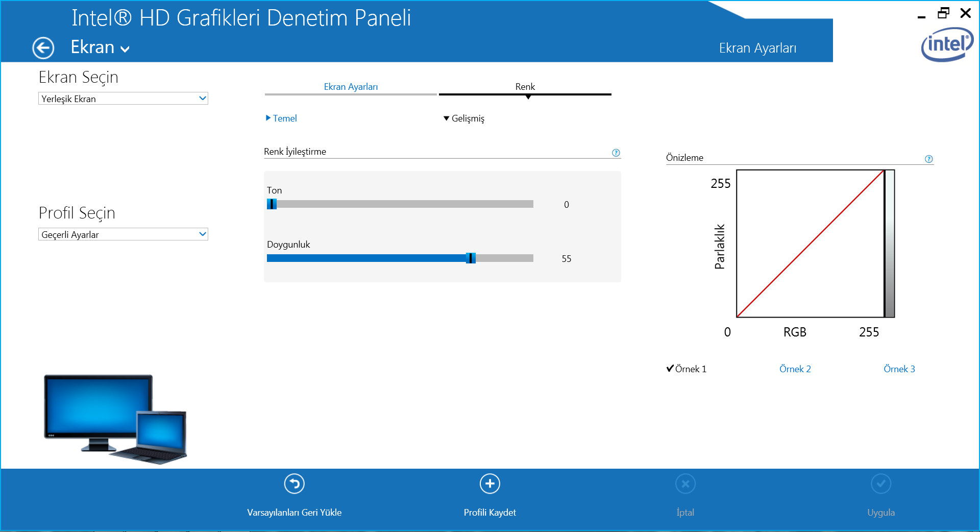This screenshot has width=980, height=532.
Task: Click the Profili Kaydet plus icon
Action: click(x=490, y=483)
